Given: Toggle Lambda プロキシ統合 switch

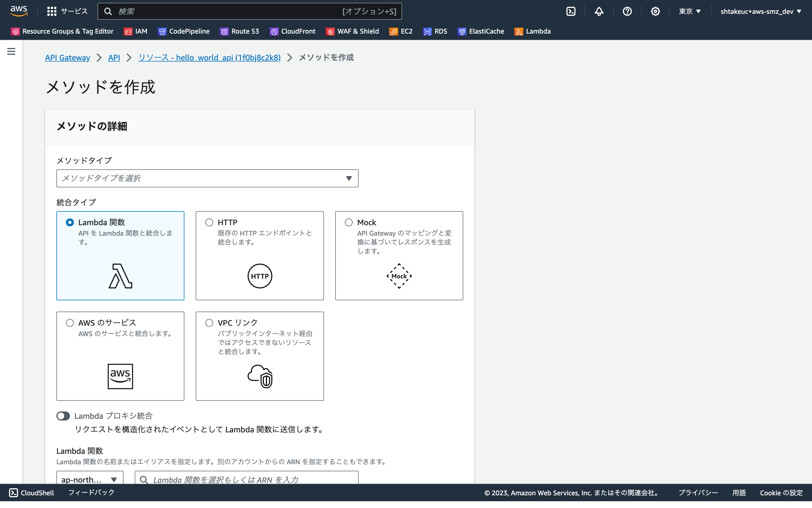Looking at the screenshot, I should click(63, 416).
